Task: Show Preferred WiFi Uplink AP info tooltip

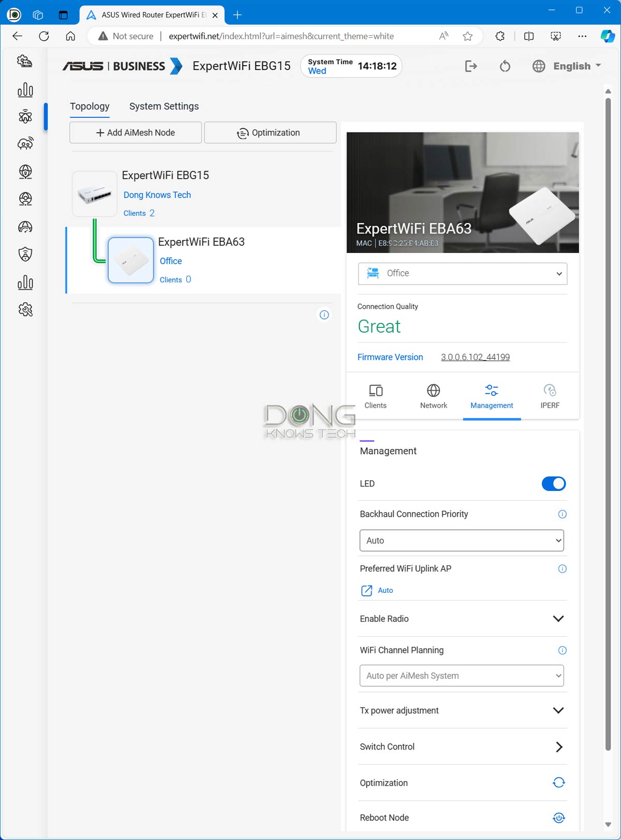Action: [x=563, y=569]
